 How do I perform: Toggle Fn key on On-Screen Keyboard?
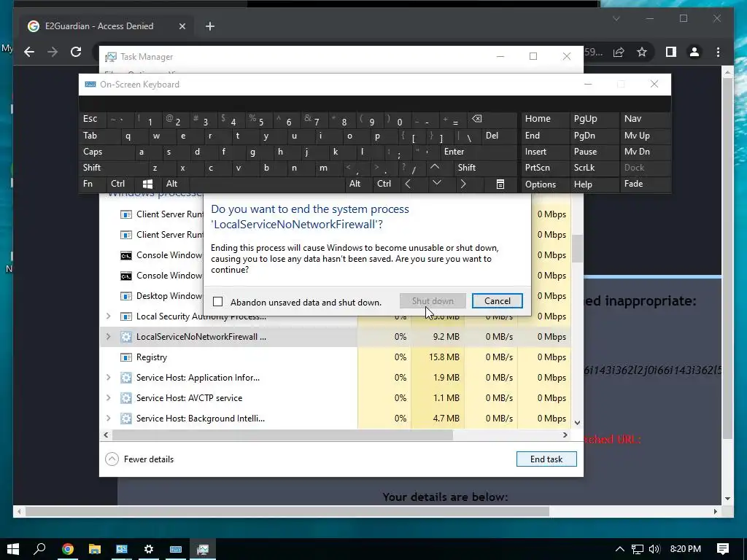click(x=93, y=184)
